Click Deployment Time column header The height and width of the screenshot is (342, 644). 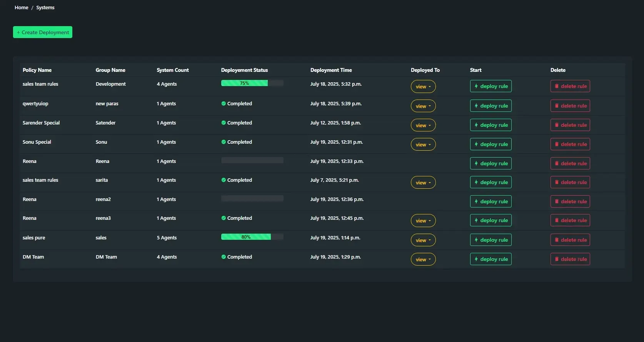coord(331,70)
